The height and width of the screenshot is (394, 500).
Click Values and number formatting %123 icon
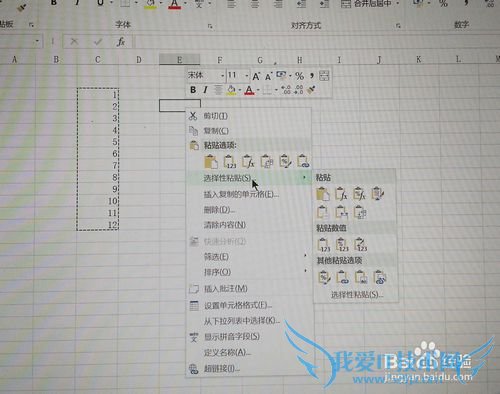(342, 245)
